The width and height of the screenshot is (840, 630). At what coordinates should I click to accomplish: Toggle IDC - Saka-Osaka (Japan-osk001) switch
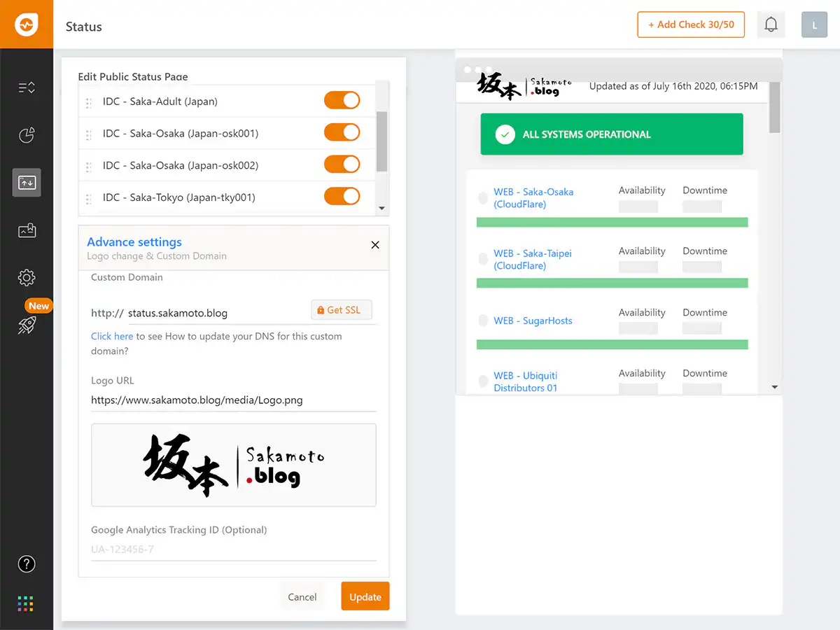tap(342, 133)
